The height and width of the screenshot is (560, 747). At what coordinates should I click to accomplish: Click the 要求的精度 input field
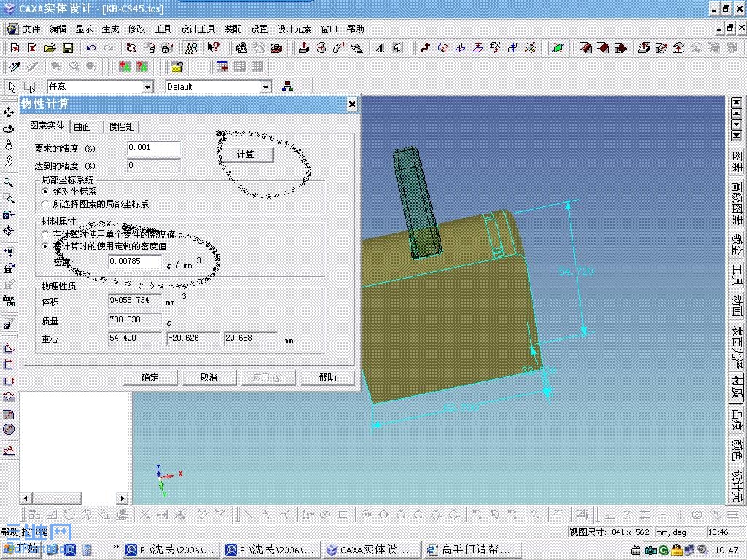click(153, 148)
